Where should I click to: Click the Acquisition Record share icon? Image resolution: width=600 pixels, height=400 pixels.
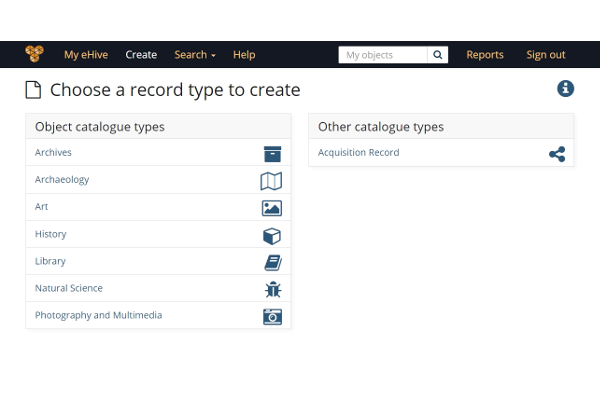pos(557,154)
